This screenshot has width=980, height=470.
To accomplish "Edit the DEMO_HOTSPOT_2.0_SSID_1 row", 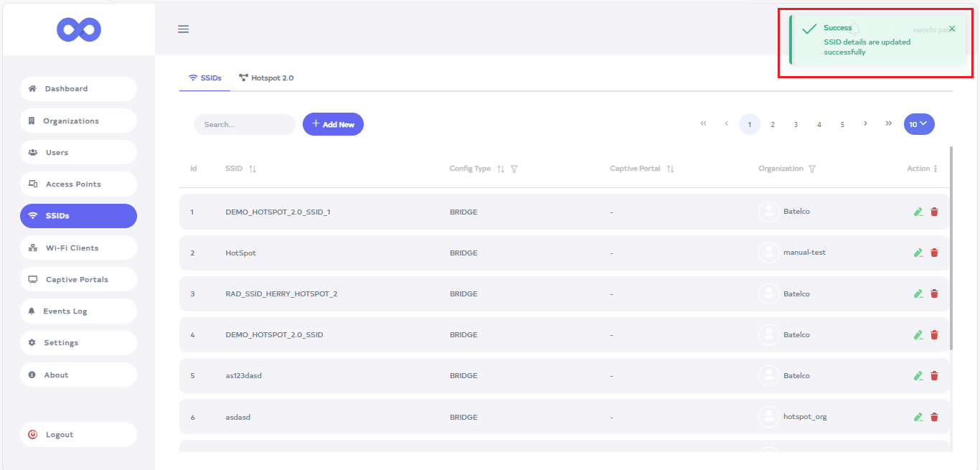I will coord(918,212).
